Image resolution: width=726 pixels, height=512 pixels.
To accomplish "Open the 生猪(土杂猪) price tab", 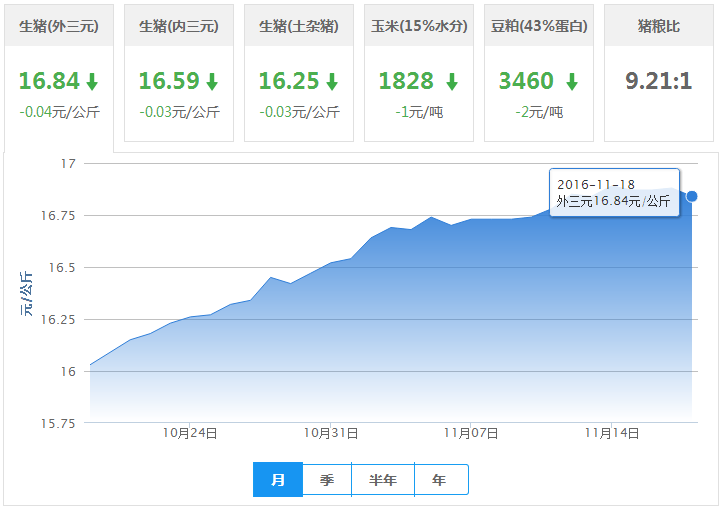I will tap(299, 27).
